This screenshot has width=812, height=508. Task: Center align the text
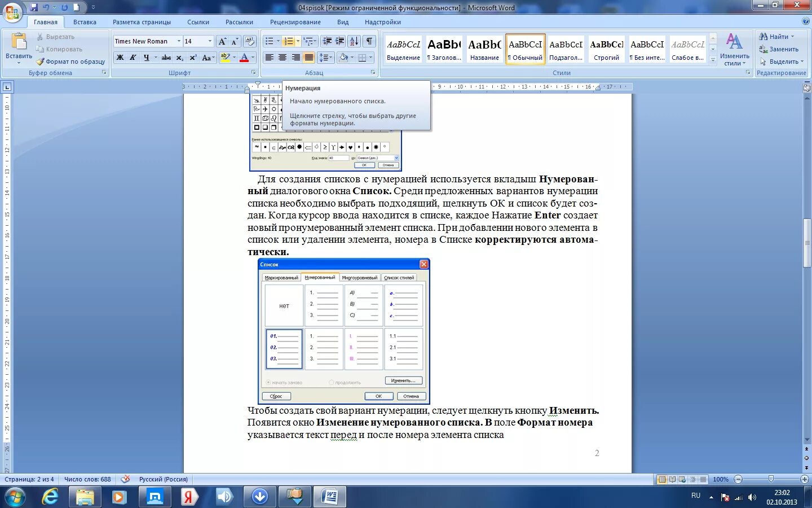(283, 58)
